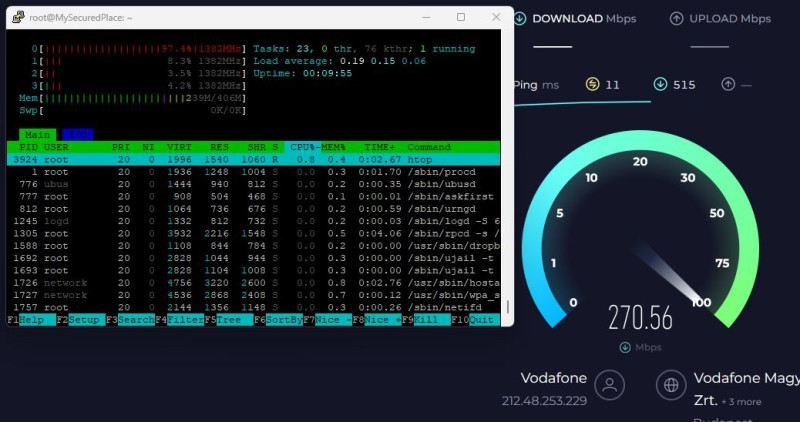Select the /usr/sbin/wpa_s process row
The width and height of the screenshot is (800, 422).
[254, 295]
